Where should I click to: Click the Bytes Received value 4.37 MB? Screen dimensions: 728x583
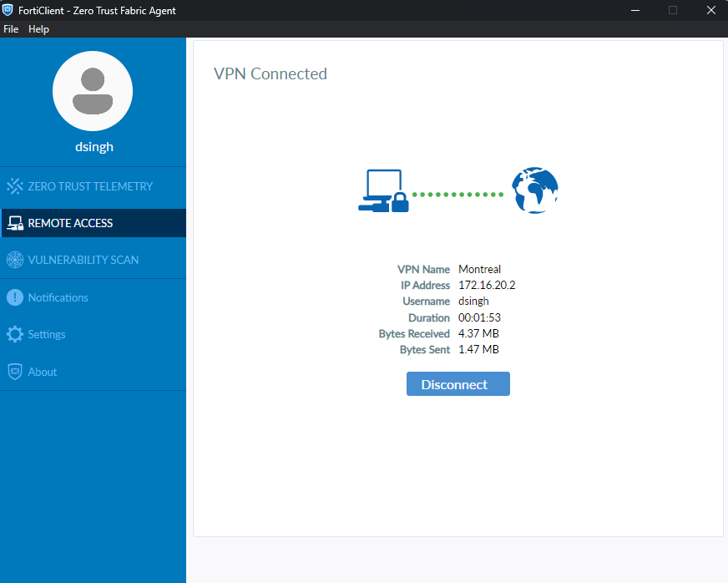478,333
